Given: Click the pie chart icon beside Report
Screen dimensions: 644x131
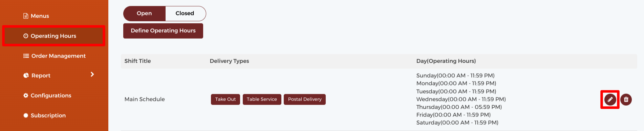Looking at the screenshot, I should click(x=26, y=75).
